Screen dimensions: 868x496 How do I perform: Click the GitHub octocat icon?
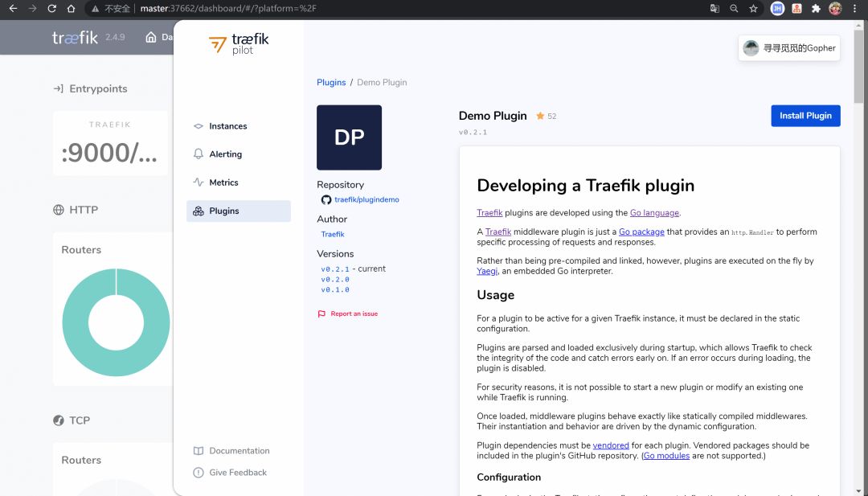click(x=326, y=200)
